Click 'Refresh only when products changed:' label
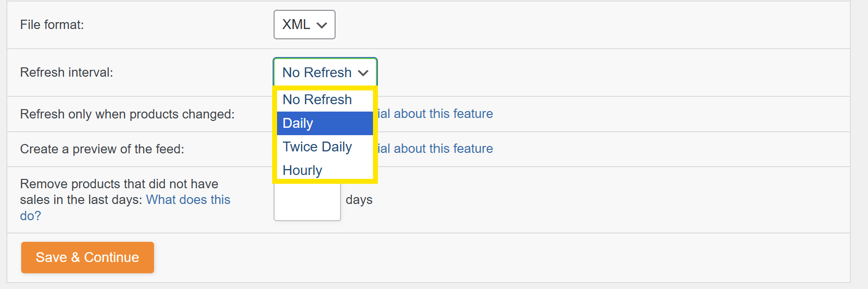 click(127, 115)
